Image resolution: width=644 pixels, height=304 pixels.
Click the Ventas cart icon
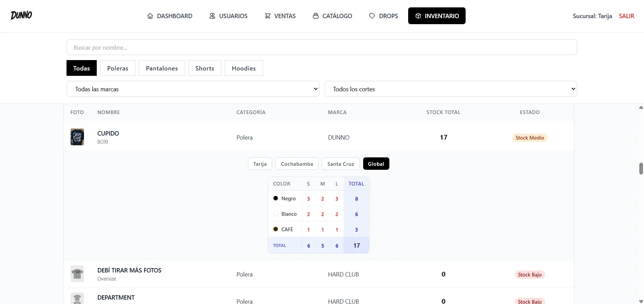pyautogui.click(x=267, y=16)
